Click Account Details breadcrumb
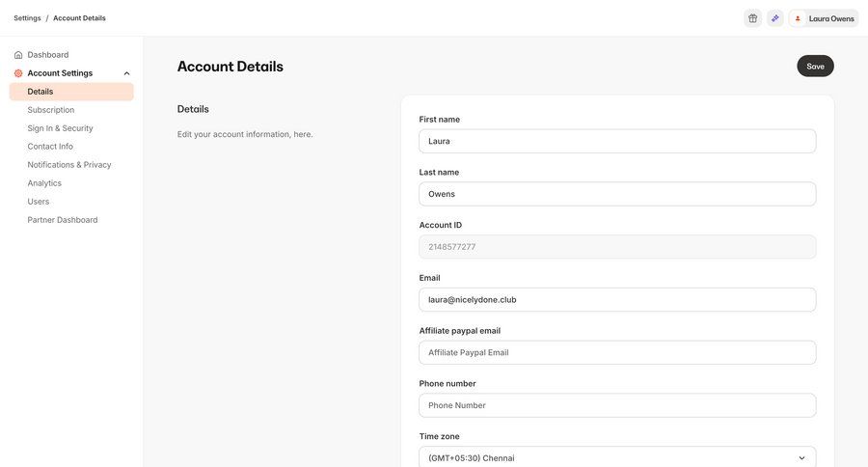 click(79, 17)
